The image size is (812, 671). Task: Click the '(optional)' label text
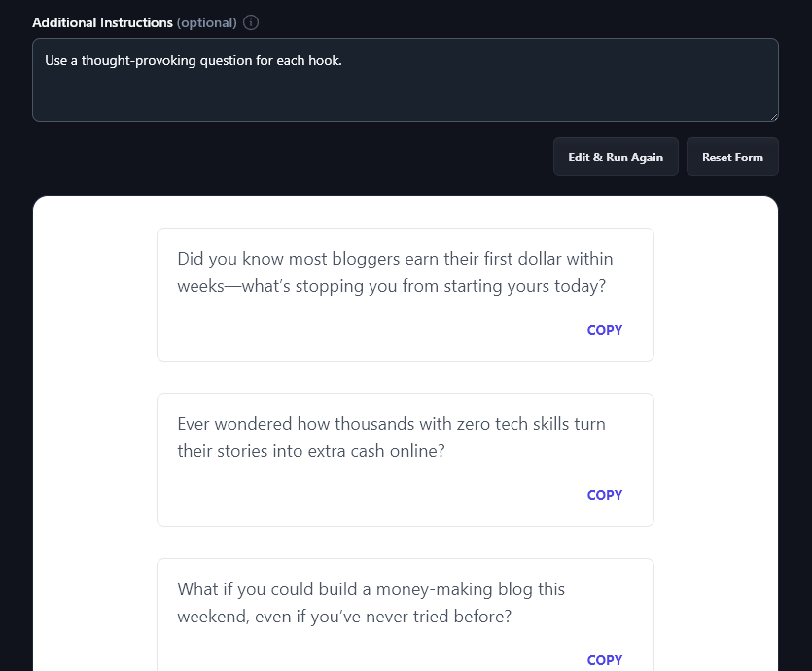tap(206, 22)
